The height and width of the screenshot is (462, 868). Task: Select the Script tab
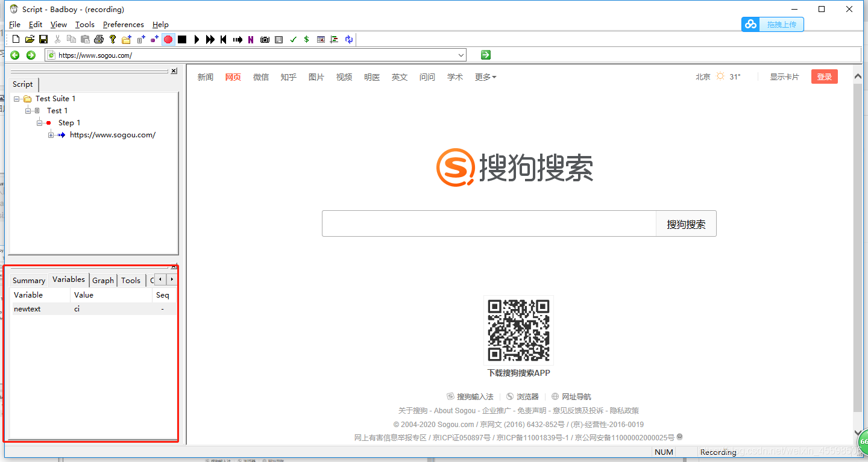coord(23,84)
